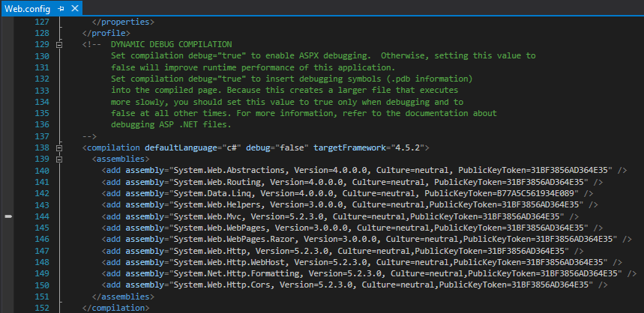Click the debug="false" attribute
Screen dimensions: 644x313
point(277,148)
